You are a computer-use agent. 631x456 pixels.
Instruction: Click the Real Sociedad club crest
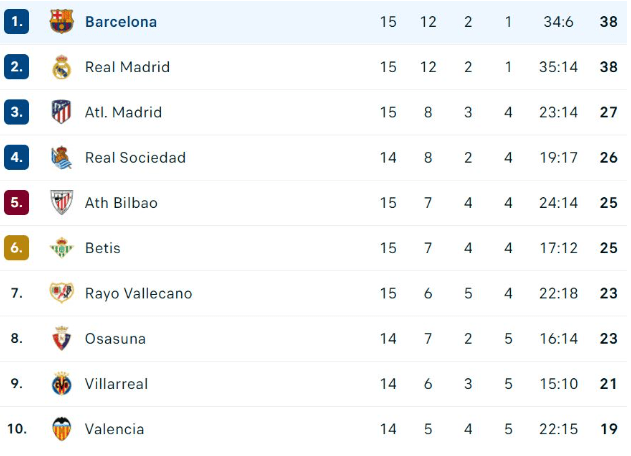pyautogui.click(x=61, y=157)
